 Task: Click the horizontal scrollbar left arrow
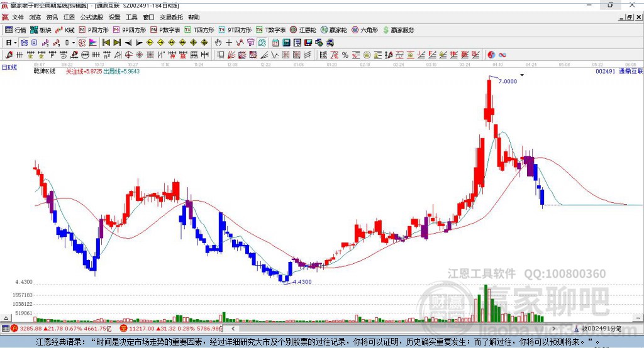[233, 329]
